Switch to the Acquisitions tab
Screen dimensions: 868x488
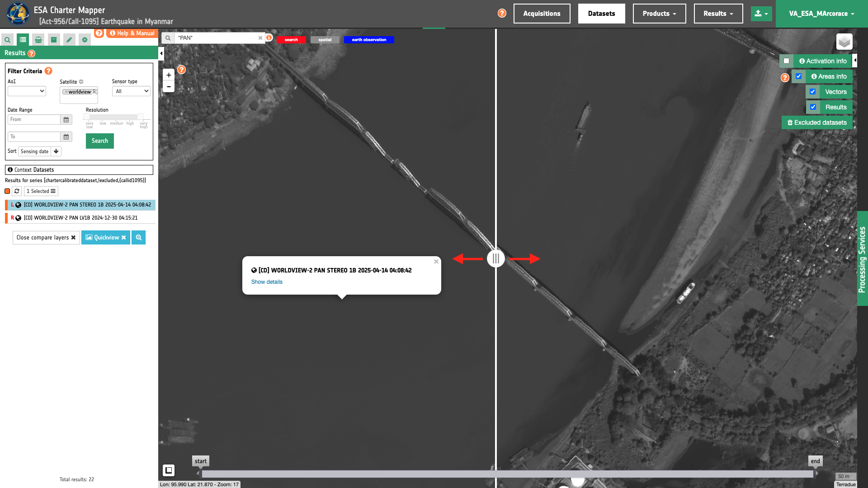coord(542,14)
